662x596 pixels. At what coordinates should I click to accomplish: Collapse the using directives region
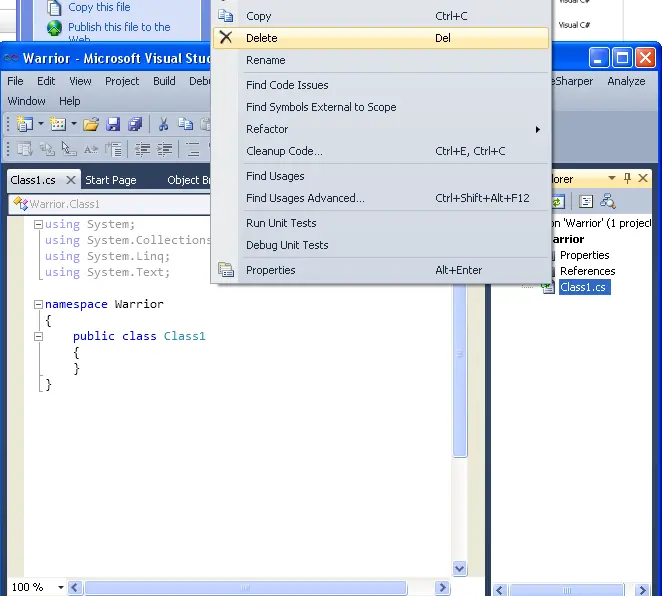[x=38, y=225]
